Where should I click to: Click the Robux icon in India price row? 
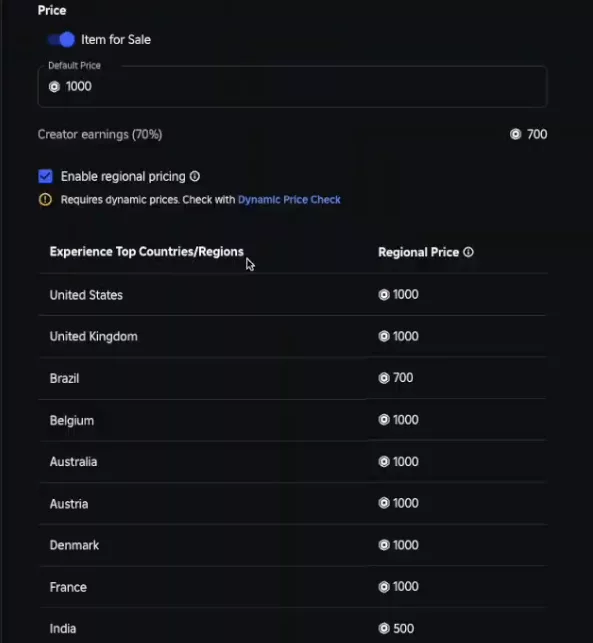384,629
